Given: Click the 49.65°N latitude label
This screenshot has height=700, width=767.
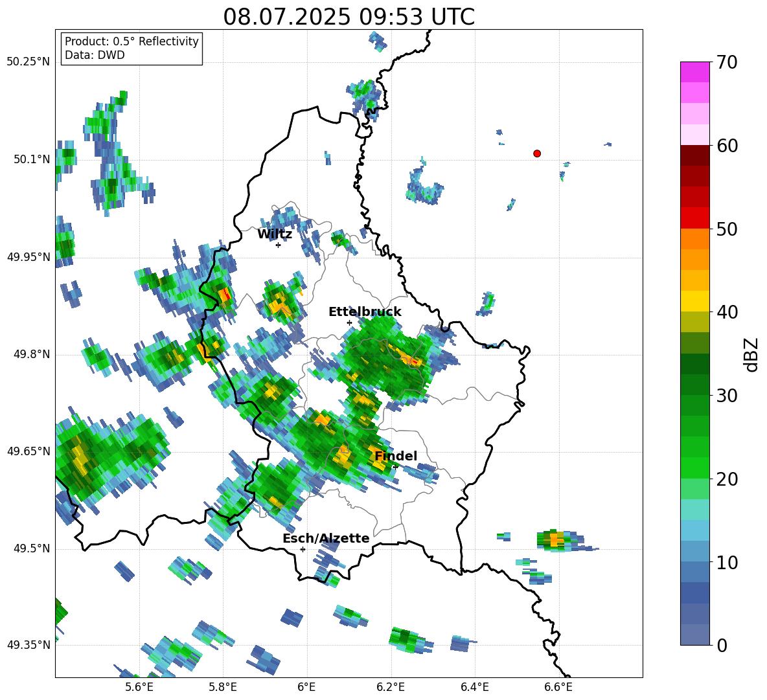Looking at the screenshot, I should point(29,451).
